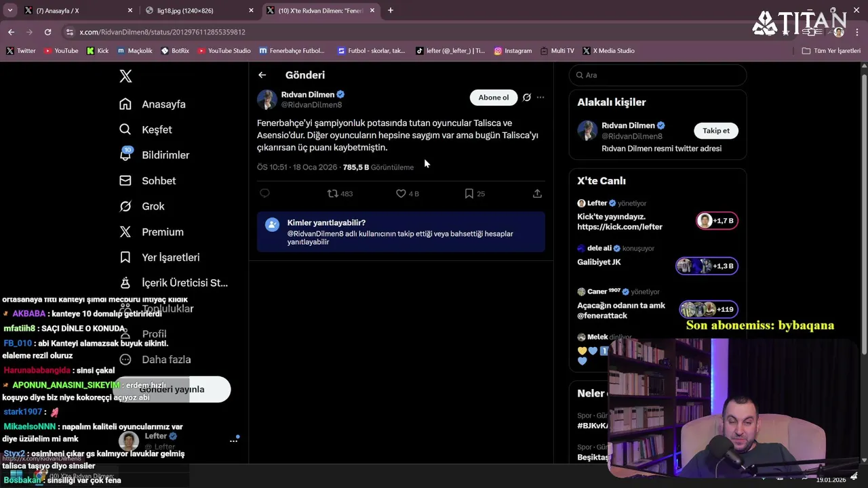The image size is (868, 488).
Task: Open BotRix bookmark
Action: point(175,51)
